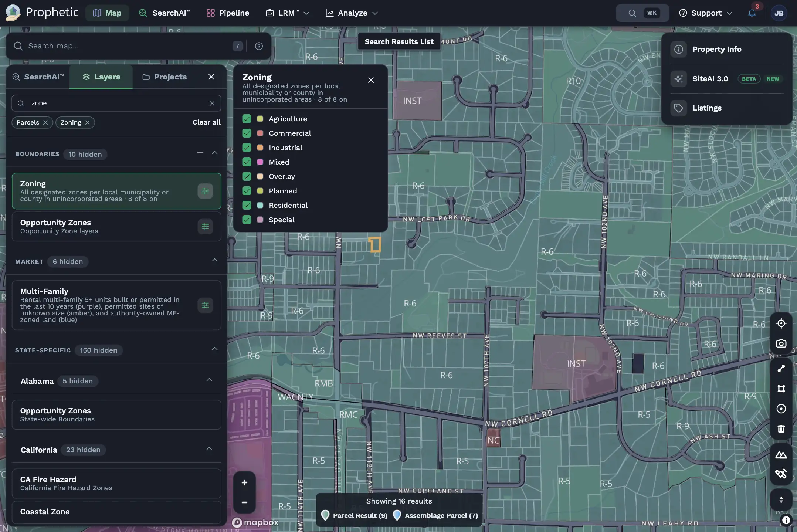Collapse the State-Specific section chevron
Screen dimensions: 797x532
(x=215, y=349)
